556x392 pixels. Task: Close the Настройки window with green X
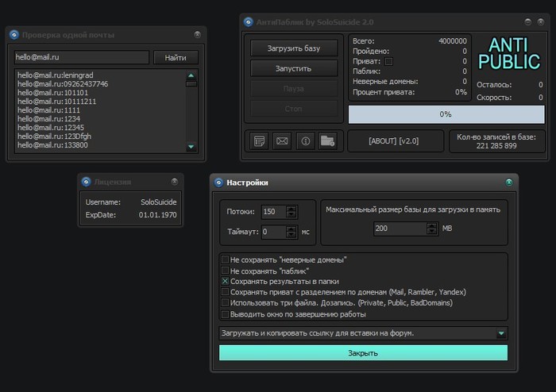point(509,183)
